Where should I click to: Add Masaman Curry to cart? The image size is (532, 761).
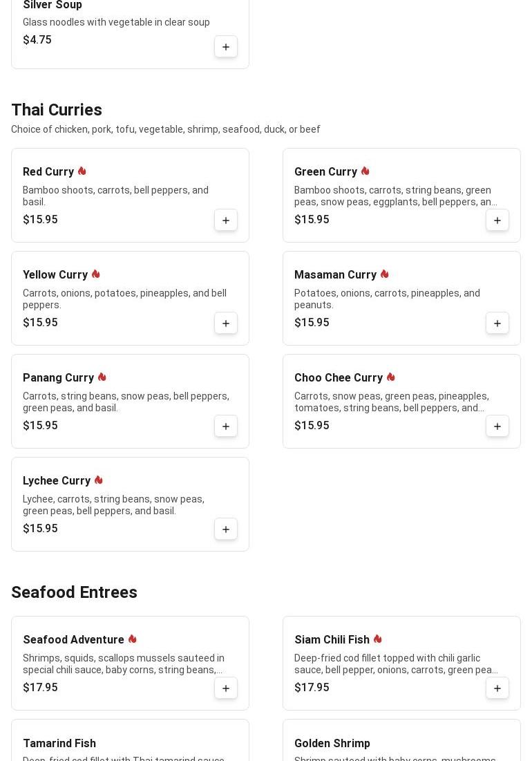(497, 323)
